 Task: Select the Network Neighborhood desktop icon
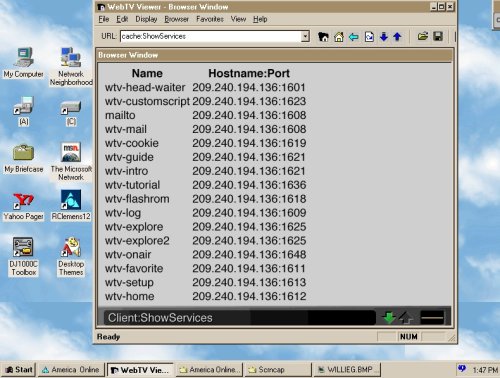[71, 66]
